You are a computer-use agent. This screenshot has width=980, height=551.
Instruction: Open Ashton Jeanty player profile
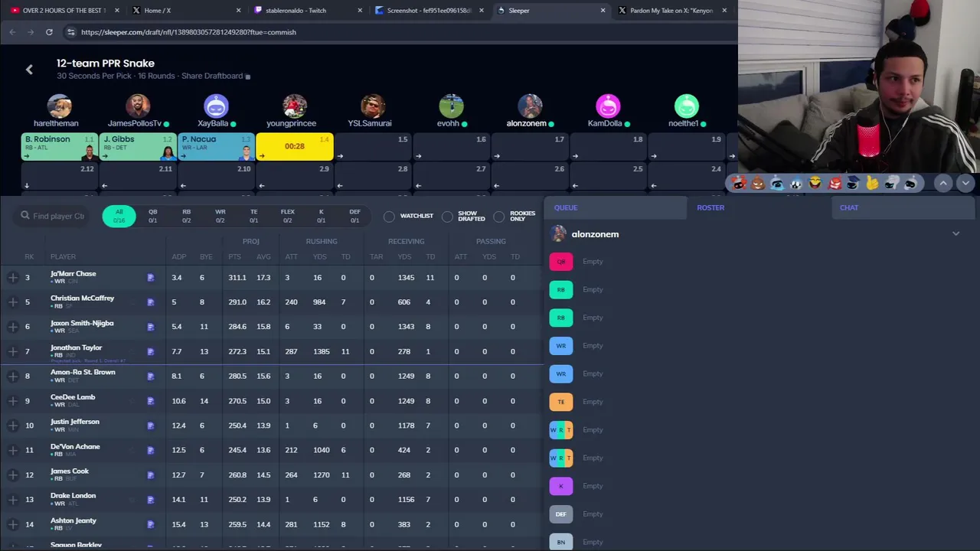(73, 521)
